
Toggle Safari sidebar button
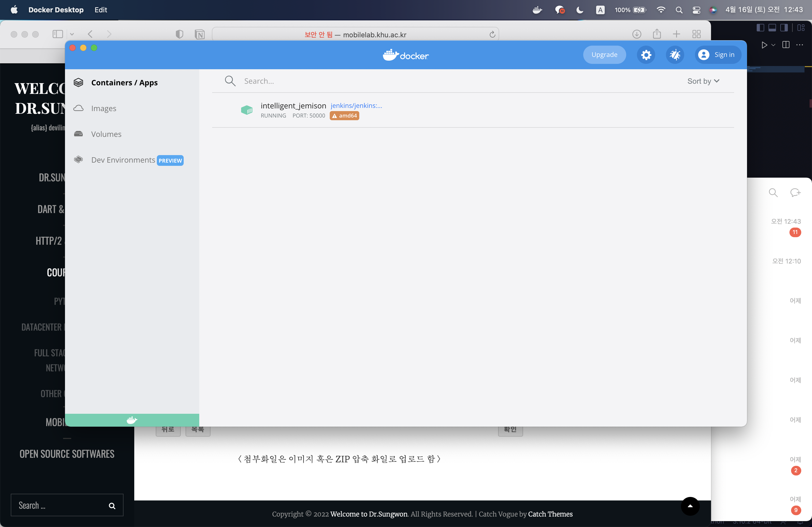58,34
